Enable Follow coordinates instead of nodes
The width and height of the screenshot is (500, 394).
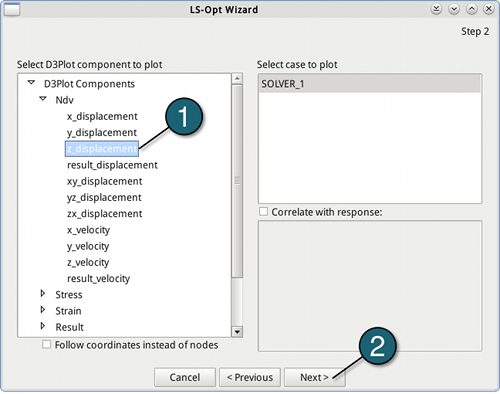coord(47,344)
